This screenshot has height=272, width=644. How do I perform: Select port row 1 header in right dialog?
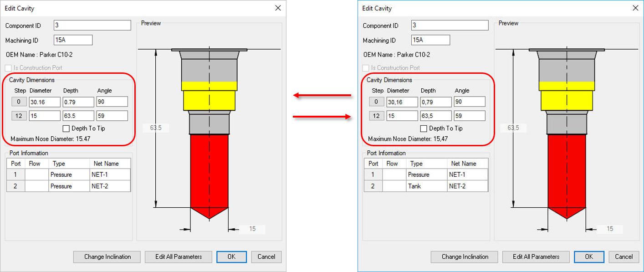(x=373, y=174)
